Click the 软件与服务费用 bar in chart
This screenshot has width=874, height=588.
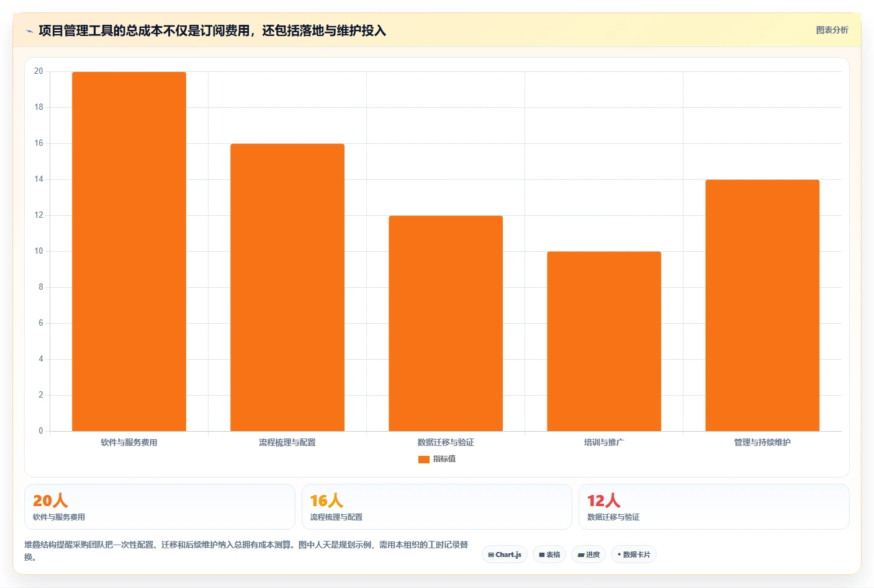[129, 251]
